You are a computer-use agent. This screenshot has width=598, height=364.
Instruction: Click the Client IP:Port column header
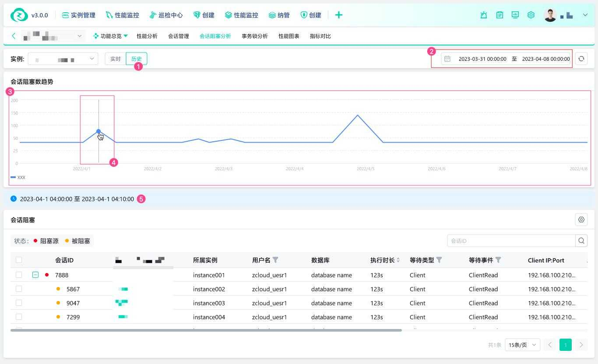[x=546, y=260]
